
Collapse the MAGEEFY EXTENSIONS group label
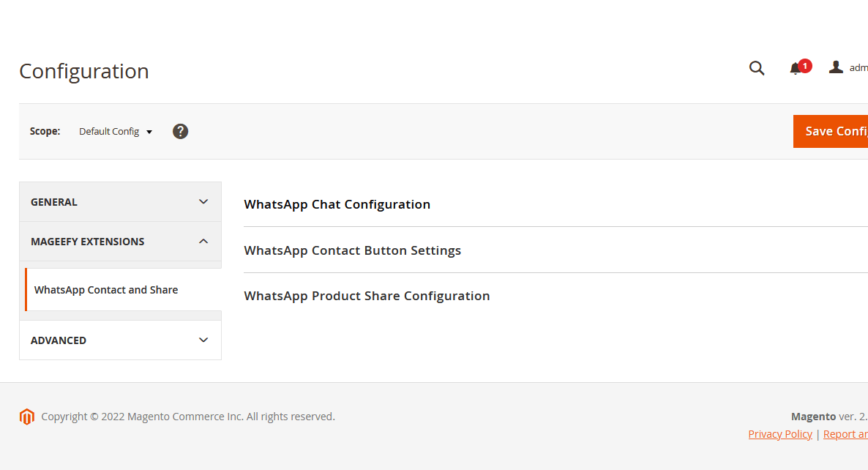point(88,242)
